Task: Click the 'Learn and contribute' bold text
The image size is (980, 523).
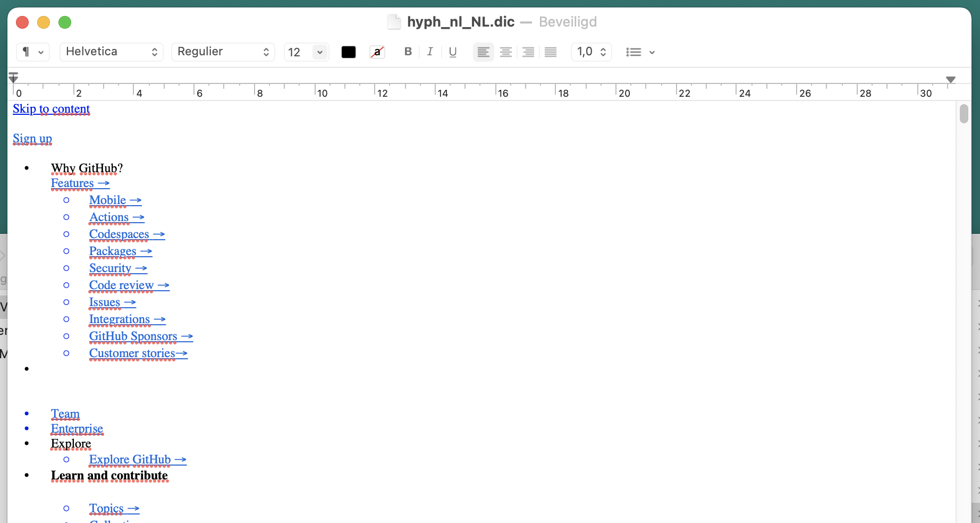Action: point(109,476)
